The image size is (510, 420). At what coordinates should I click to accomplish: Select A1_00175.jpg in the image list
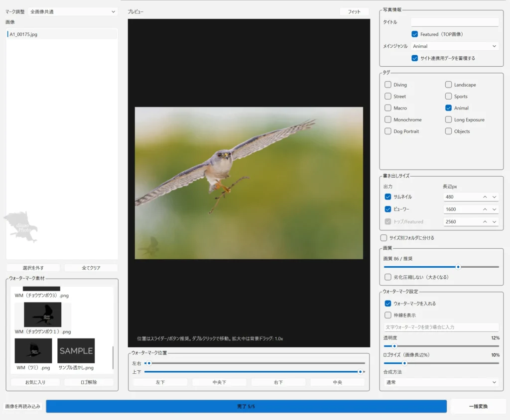[62, 34]
